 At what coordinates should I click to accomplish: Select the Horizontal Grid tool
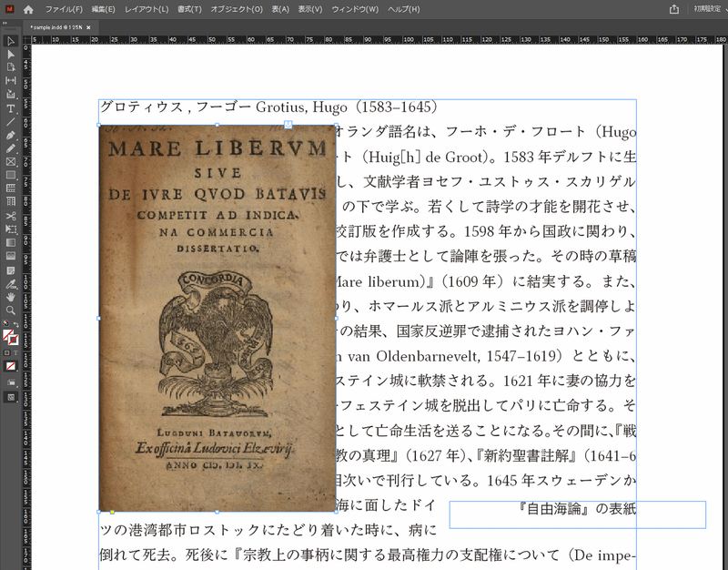pos(10,188)
